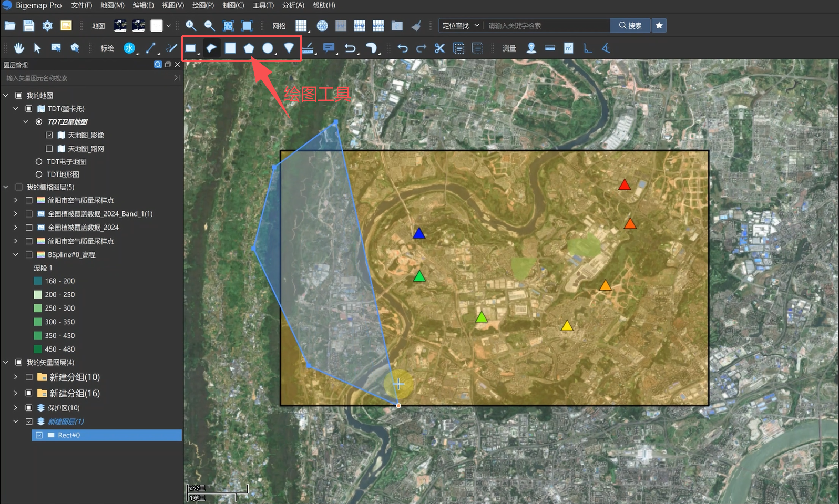Collapse the BSpline#0_高程 layer
The image size is (839, 504).
click(x=16, y=254)
